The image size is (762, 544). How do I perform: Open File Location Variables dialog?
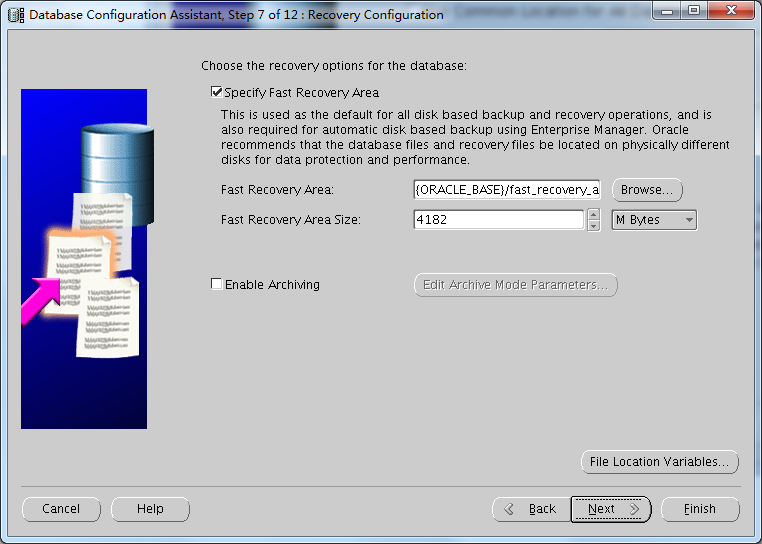pyautogui.click(x=659, y=462)
